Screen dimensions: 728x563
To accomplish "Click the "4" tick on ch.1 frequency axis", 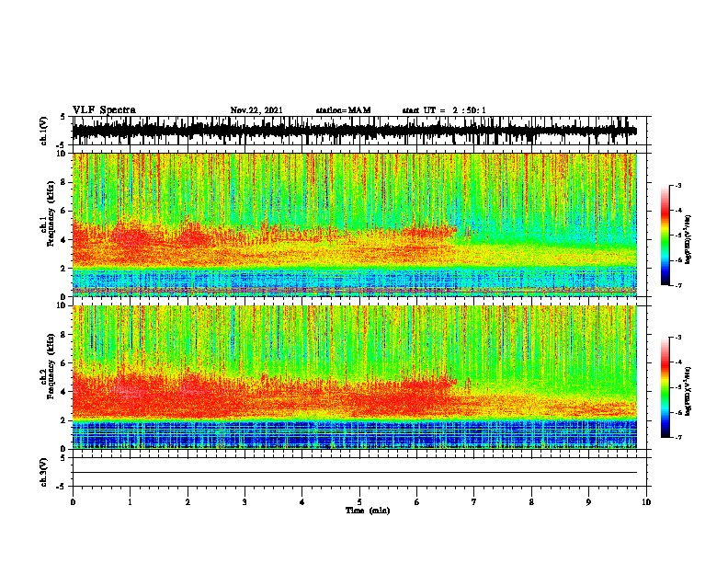I will click(x=63, y=240).
